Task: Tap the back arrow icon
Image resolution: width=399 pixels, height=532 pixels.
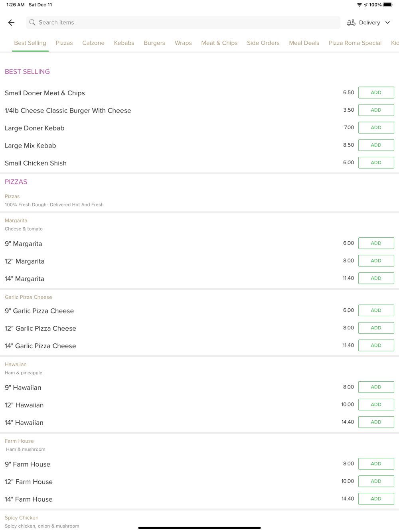Action: pyautogui.click(x=11, y=23)
